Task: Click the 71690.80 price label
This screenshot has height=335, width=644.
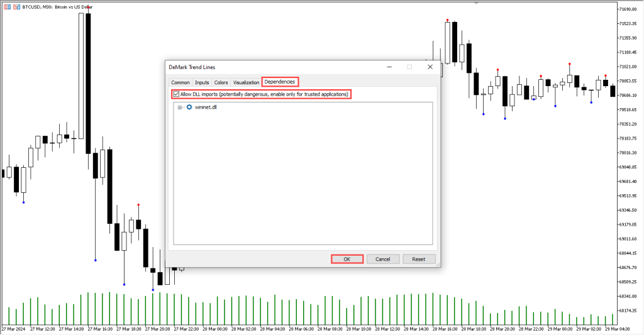Action: tap(628, 9)
